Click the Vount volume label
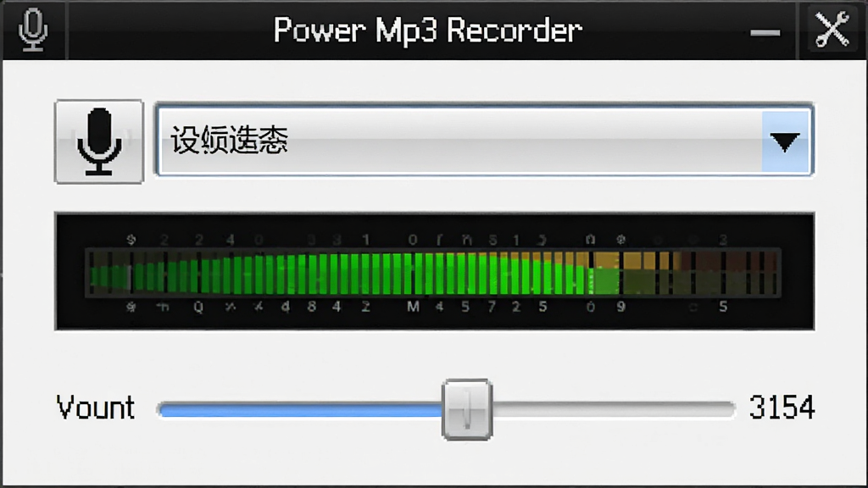868x488 pixels. [x=95, y=408]
